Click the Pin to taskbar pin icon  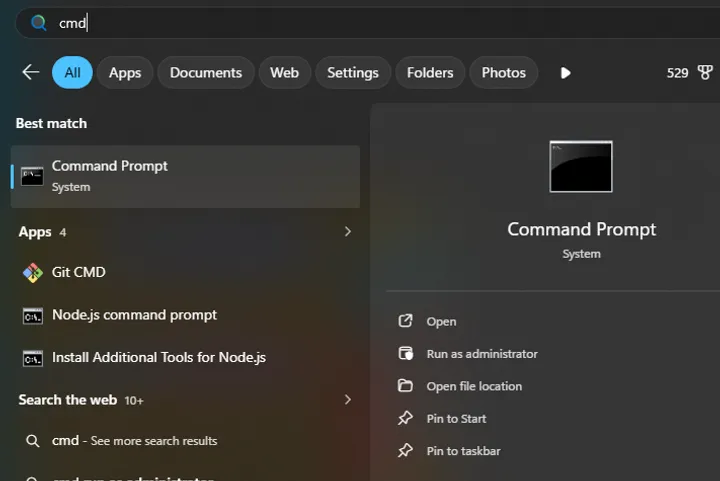[x=405, y=451]
